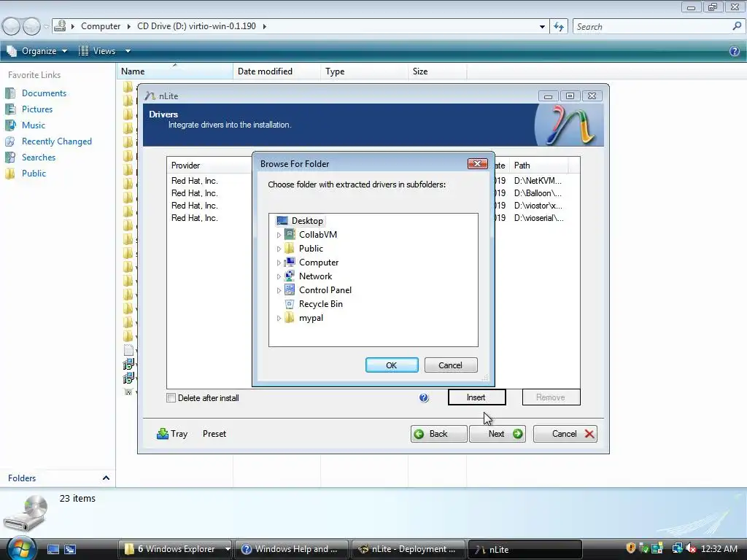The height and width of the screenshot is (560, 747).
Task: Sort files by Name column
Action: coord(175,71)
